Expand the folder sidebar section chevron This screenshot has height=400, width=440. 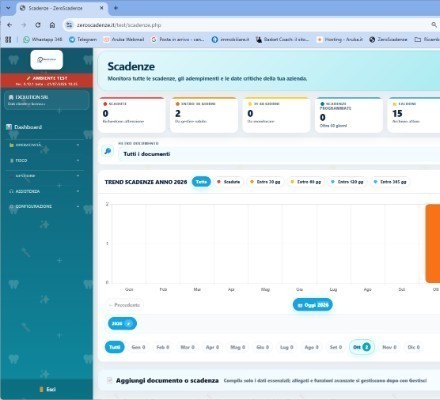pos(78,145)
